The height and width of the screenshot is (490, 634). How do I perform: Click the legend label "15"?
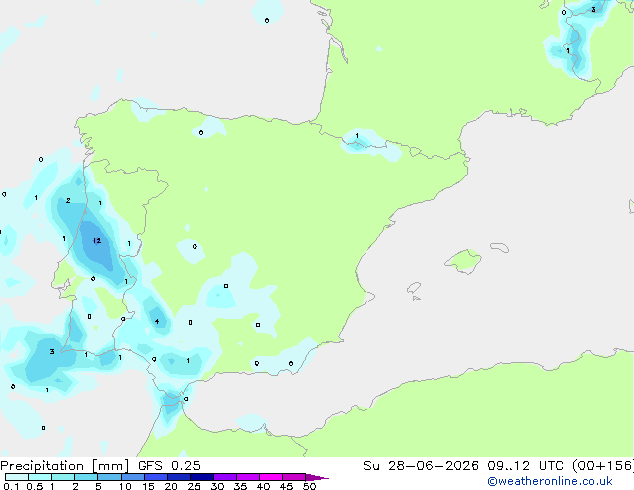(x=148, y=486)
